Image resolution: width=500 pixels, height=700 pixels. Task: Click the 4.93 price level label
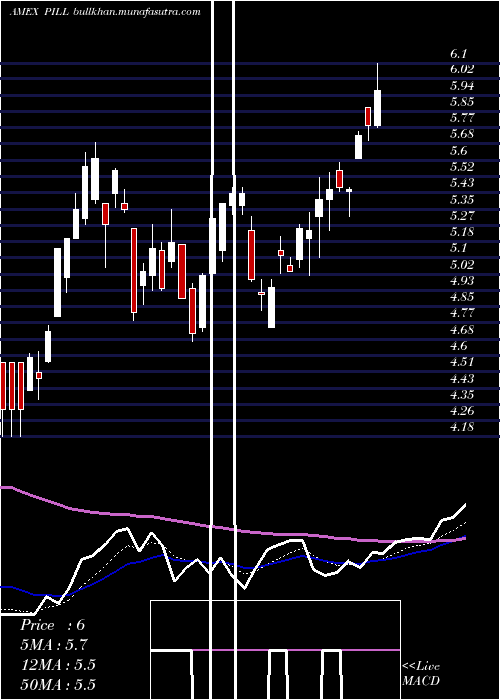pos(462,280)
